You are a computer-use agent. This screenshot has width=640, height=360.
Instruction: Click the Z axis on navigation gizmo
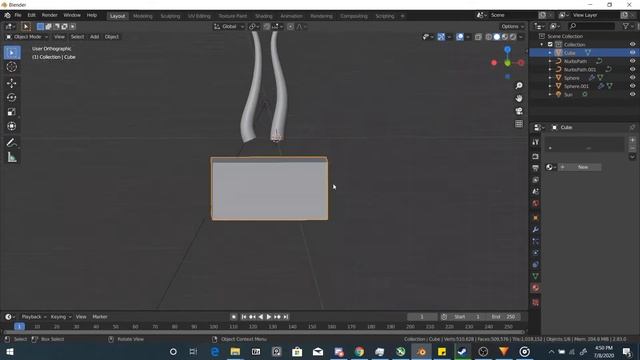[507, 50]
